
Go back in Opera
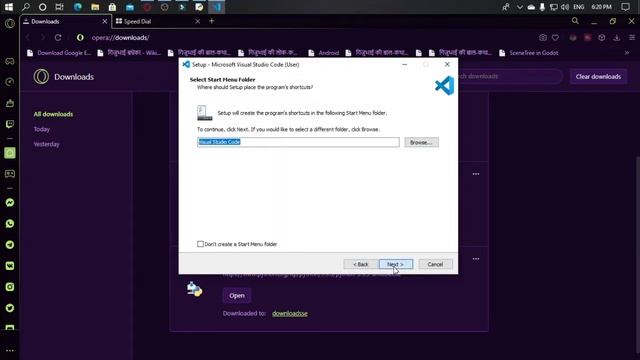coord(28,38)
